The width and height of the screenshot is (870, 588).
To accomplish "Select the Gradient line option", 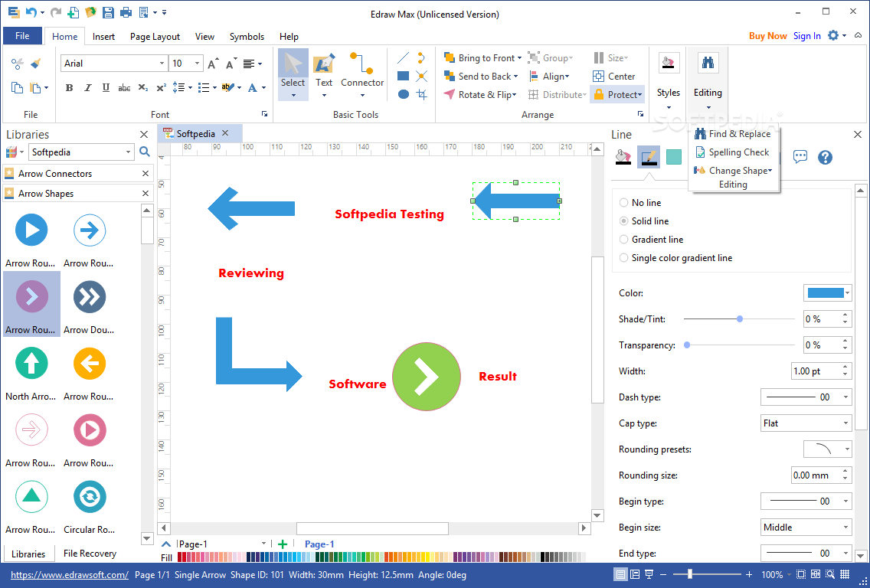I will [x=651, y=239].
